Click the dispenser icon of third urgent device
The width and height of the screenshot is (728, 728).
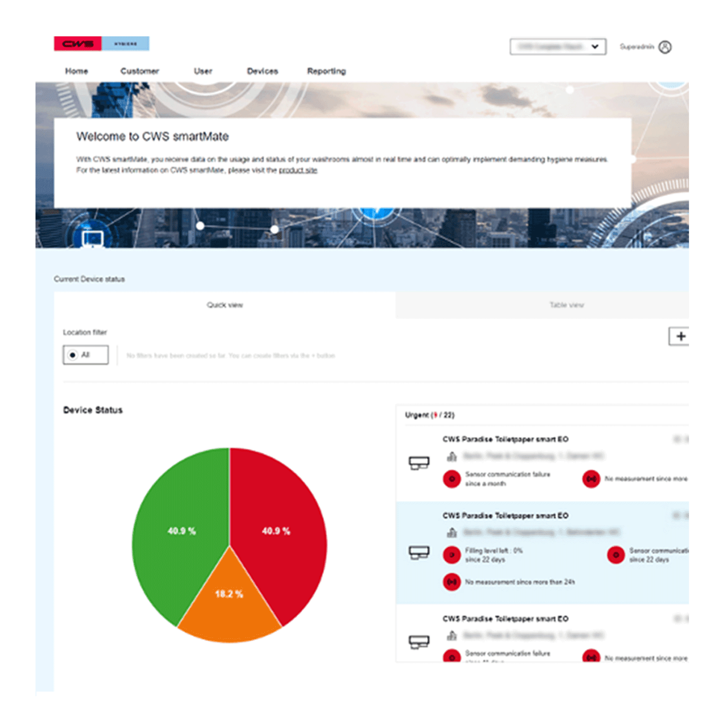(x=419, y=642)
